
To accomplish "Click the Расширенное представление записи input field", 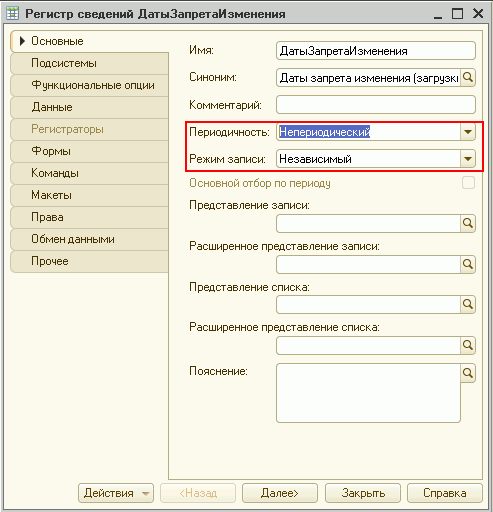I will 368,264.
